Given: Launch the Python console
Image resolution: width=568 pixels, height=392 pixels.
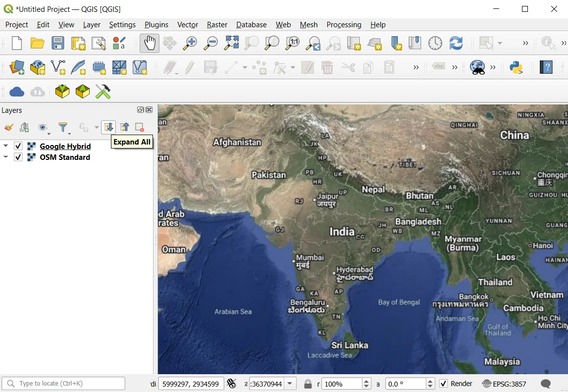Looking at the screenshot, I should (x=516, y=67).
